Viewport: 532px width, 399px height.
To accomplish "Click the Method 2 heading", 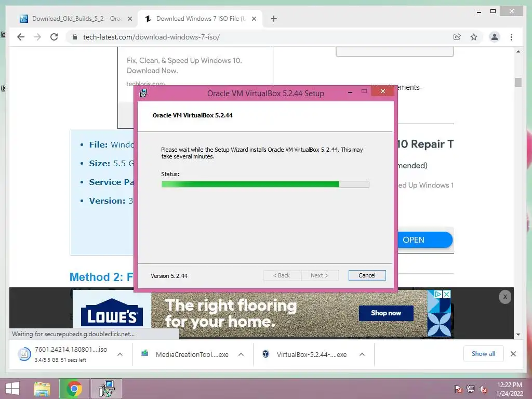I will coord(101,277).
